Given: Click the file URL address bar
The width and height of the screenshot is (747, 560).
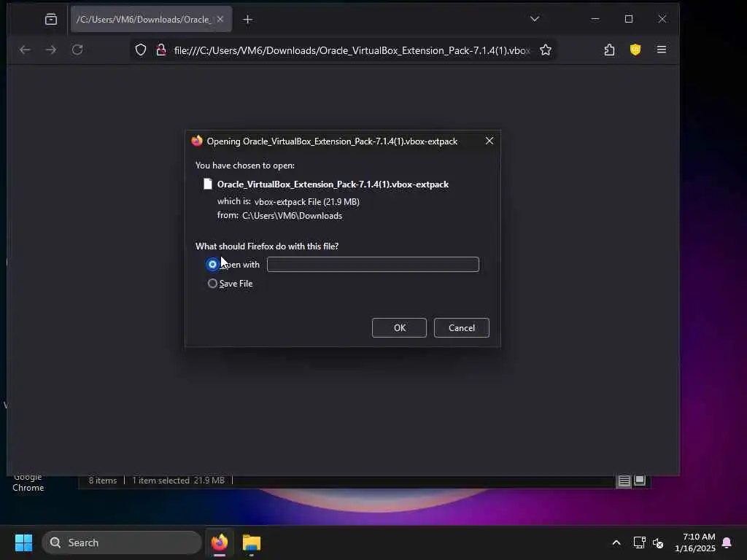Looking at the screenshot, I should pos(352,50).
